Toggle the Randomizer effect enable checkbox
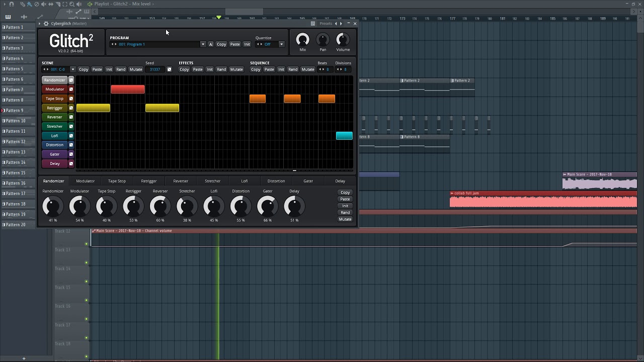This screenshot has width=644, height=362. click(71, 80)
